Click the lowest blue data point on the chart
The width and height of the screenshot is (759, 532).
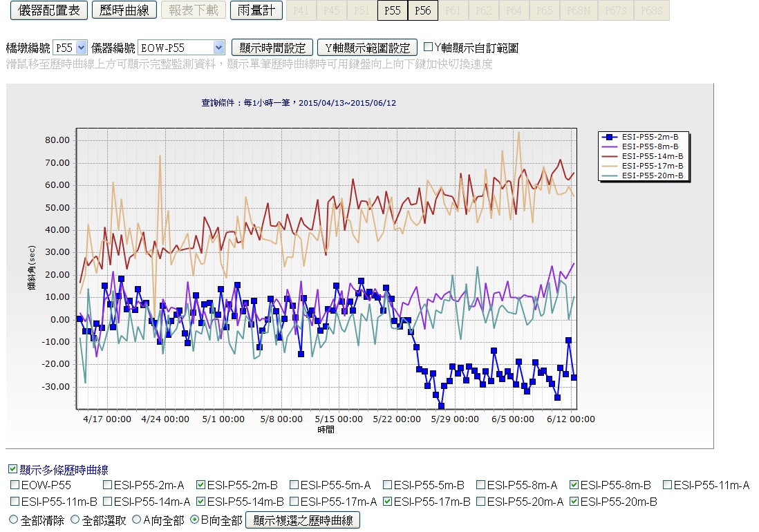[441, 406]
